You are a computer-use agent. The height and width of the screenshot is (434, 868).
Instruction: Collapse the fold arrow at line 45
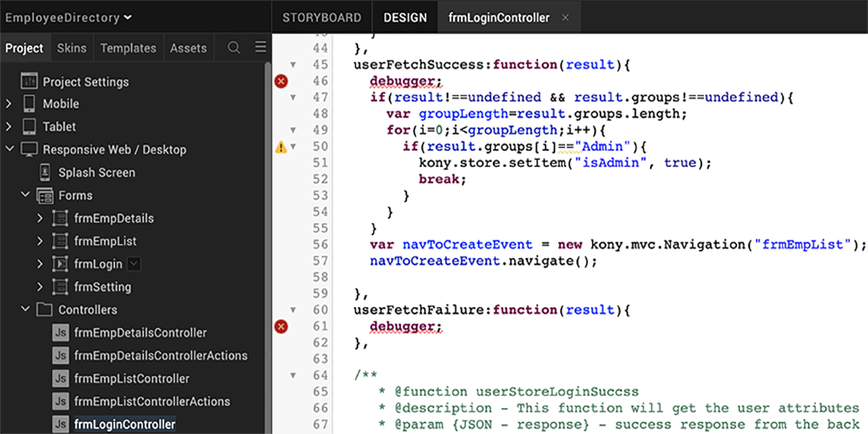click(294, 65)
